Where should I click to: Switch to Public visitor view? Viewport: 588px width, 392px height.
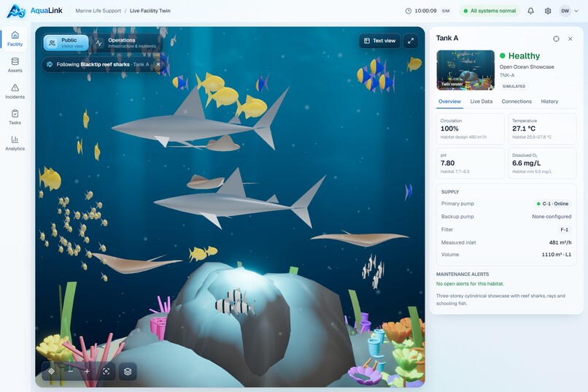tap(66, 43)
